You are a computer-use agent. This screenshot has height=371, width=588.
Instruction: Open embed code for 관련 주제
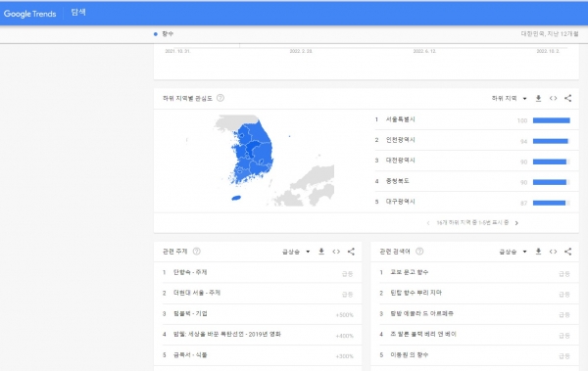coord(336,252)
